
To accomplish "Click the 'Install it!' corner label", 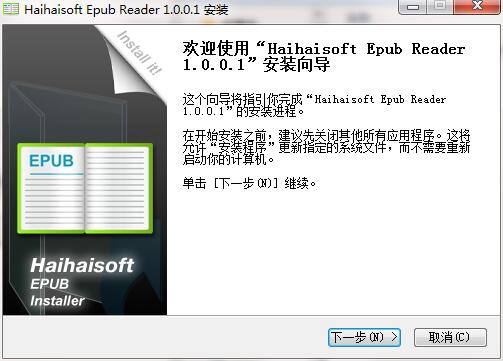I will point(140,53).
